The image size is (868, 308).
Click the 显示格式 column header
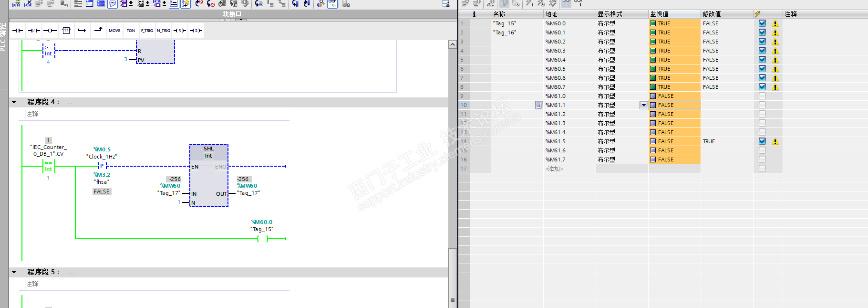pos(622,14)
